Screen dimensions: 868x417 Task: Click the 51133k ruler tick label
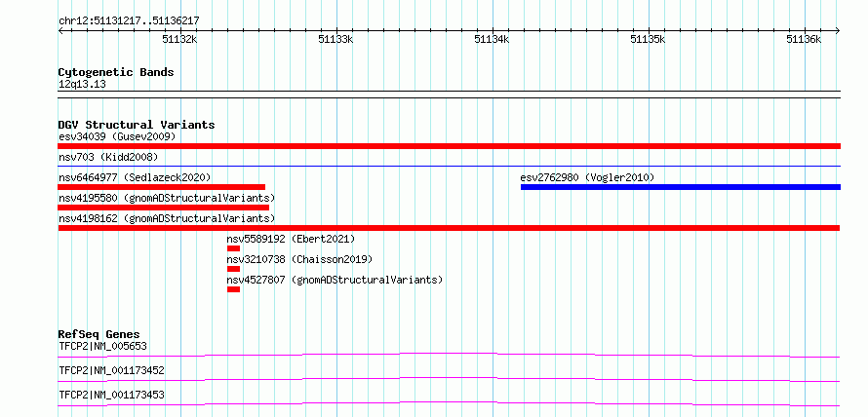[336, 39]
